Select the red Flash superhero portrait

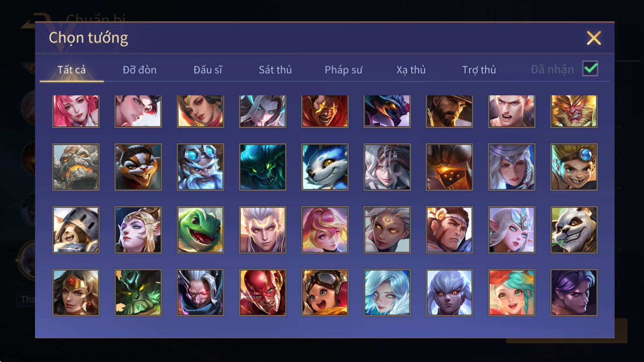[x=263, y=293]
